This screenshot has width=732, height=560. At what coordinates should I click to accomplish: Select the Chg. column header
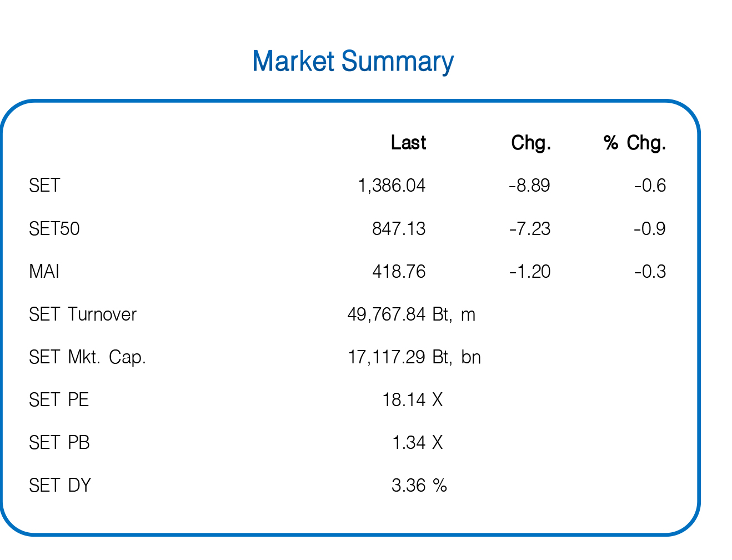coord(531,143)
